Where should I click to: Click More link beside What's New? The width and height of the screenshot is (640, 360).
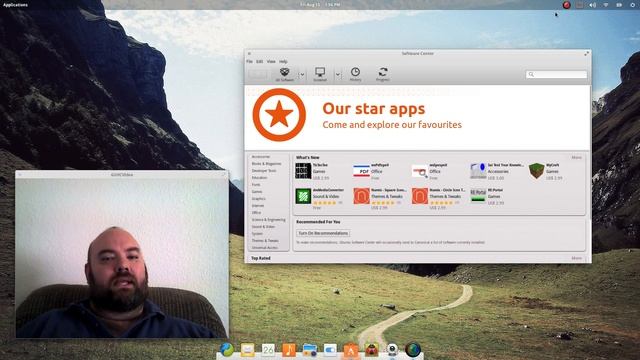(576, 157)
